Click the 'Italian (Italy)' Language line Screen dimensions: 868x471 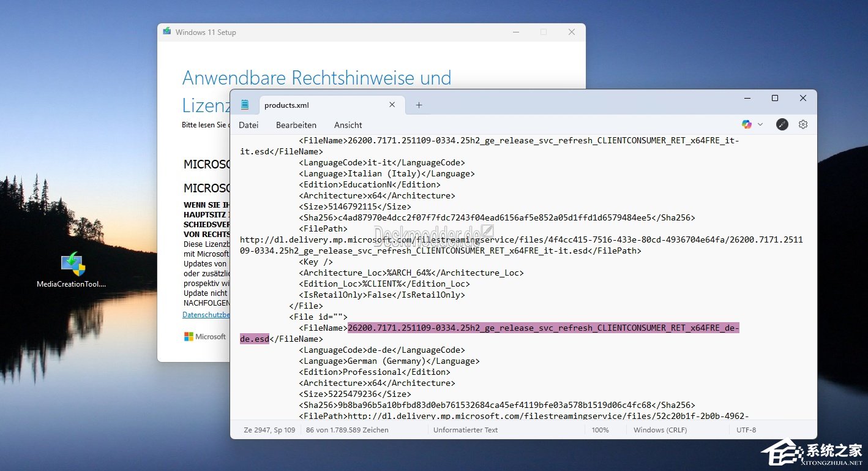click(387, 173)
